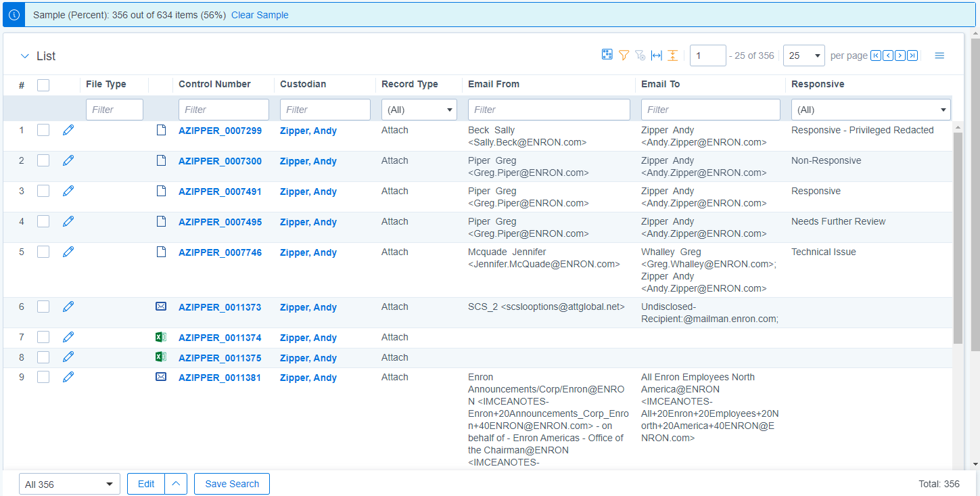Open the Record Type filter dropdown
This screenshot has width=980, height=496.
click(x=419, y=110)
